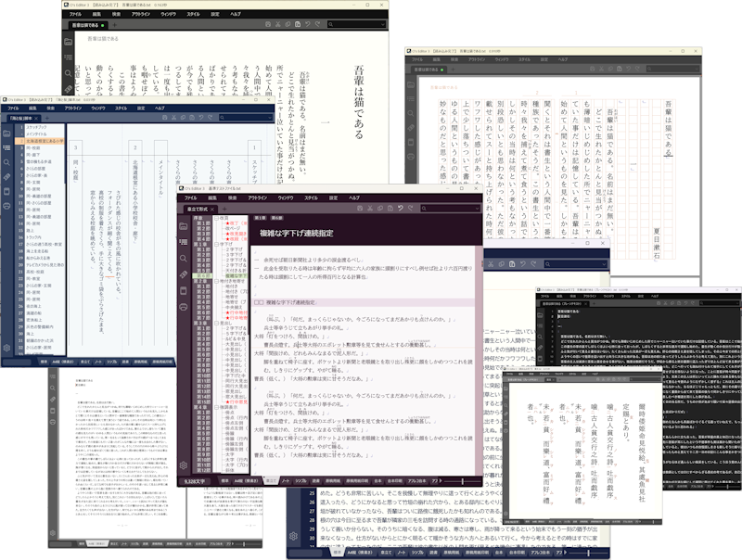Open the 設定 menu in the top black-menu window

point(215,14)
